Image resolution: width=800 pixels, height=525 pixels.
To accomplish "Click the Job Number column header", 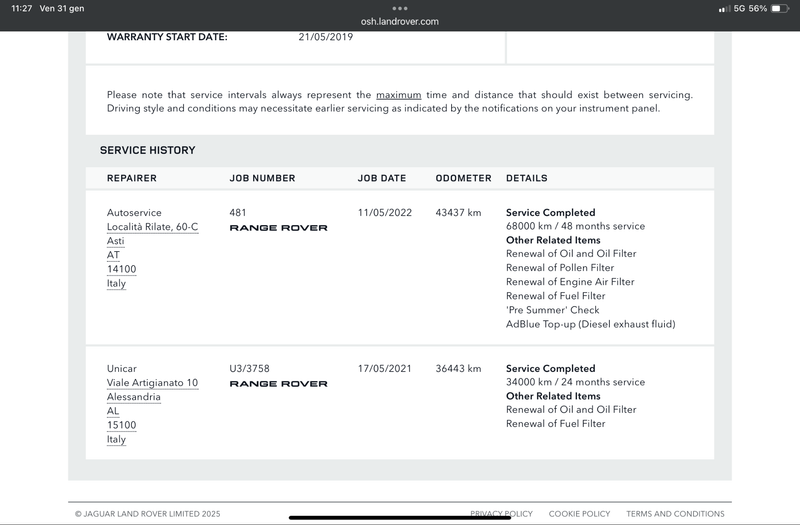I will (x=262, y=178).
